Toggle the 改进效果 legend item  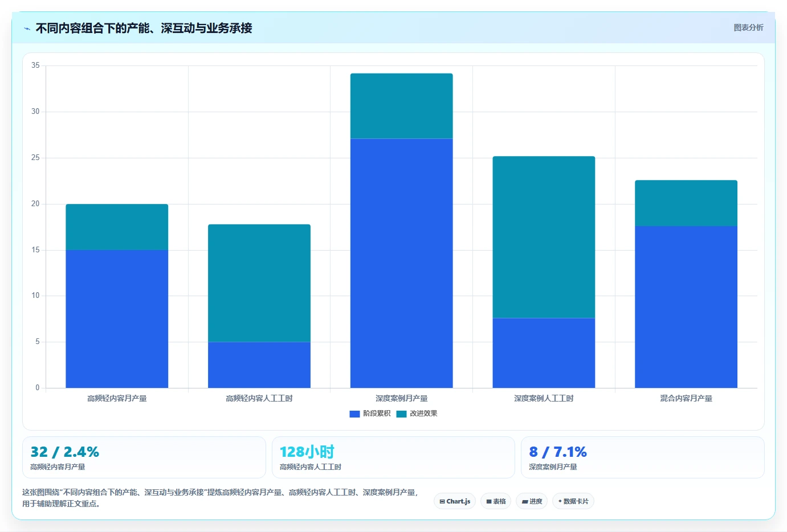417,414
